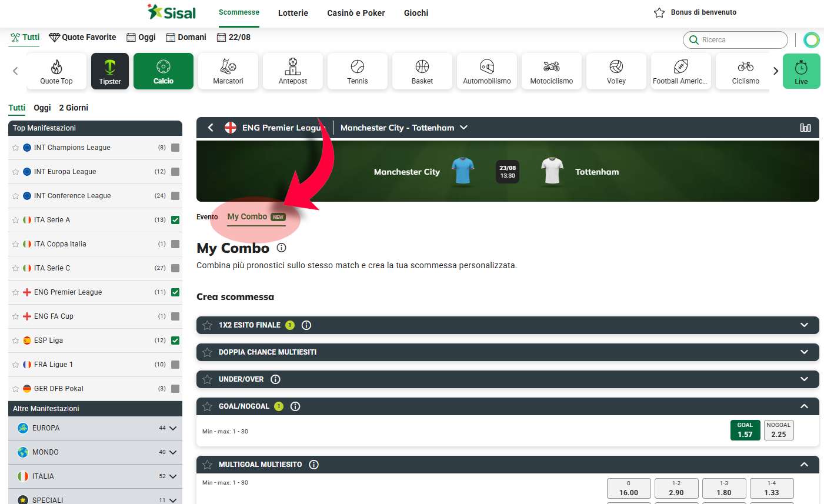Switch to the Evento tab
Screen dimensions: 824x504
pyautogui.click(x=207, y=217)
